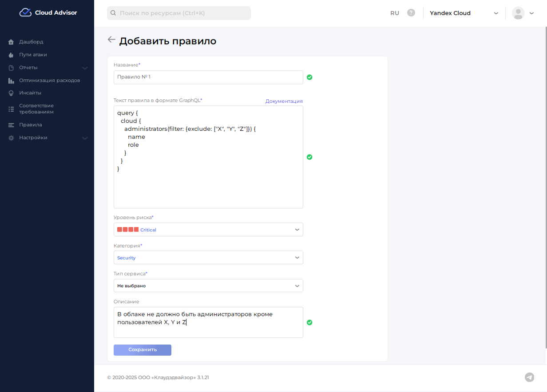Image resolution: width=547 pixels, height=392 pixels.
Task: Click the Оптимизация расходов chart icon
Action: pos(11,81)
